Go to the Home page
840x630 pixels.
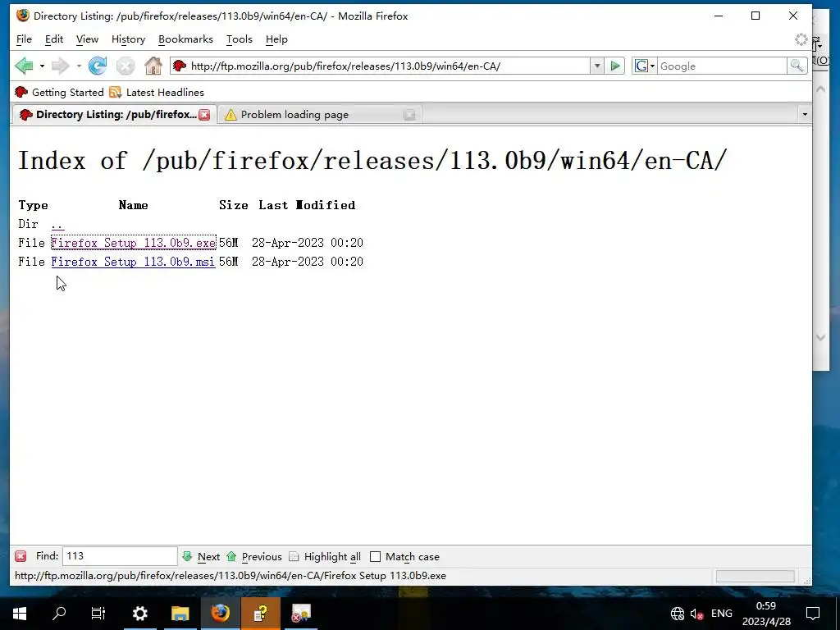coord(153,66)
